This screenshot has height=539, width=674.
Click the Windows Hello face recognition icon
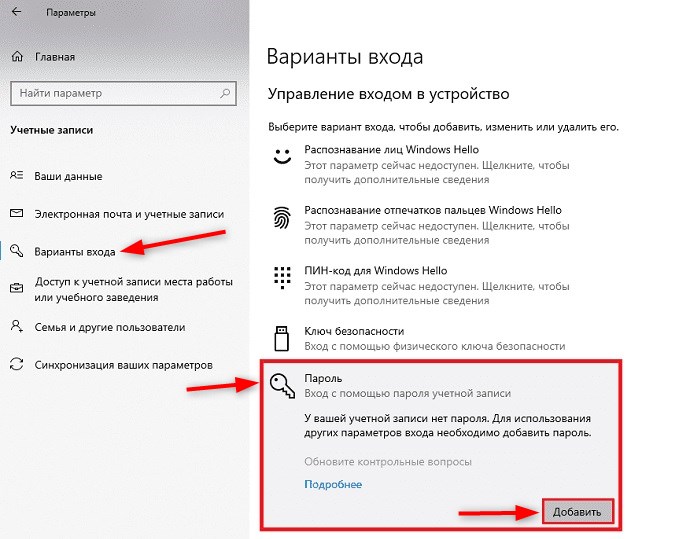pos(282,156)
